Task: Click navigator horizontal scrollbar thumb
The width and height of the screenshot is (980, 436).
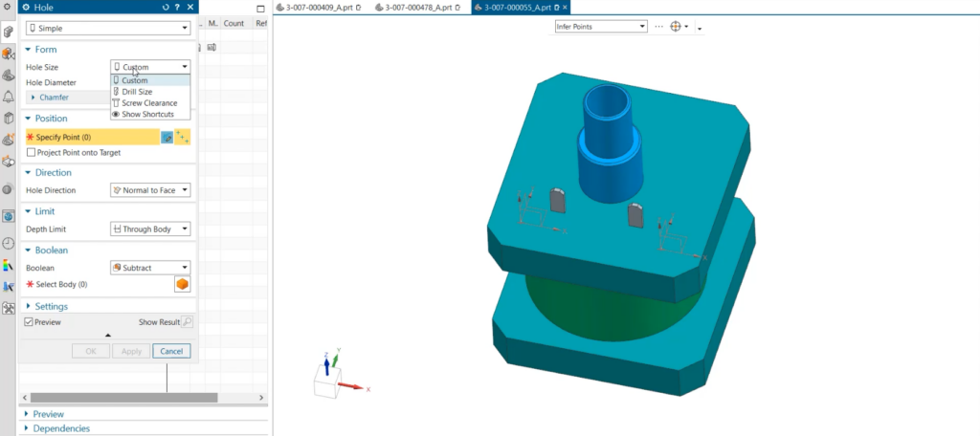Action: point(123,397)
